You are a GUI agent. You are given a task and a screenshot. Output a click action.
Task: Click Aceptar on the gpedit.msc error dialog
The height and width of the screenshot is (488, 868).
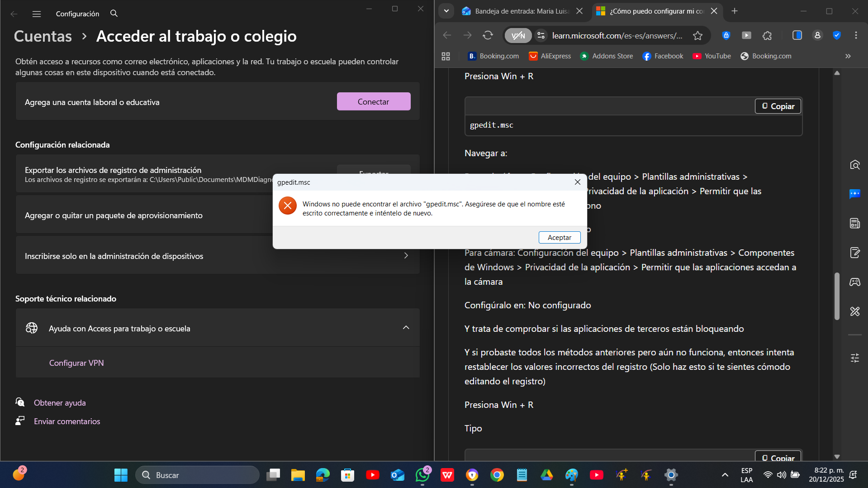tap(559, 237)
